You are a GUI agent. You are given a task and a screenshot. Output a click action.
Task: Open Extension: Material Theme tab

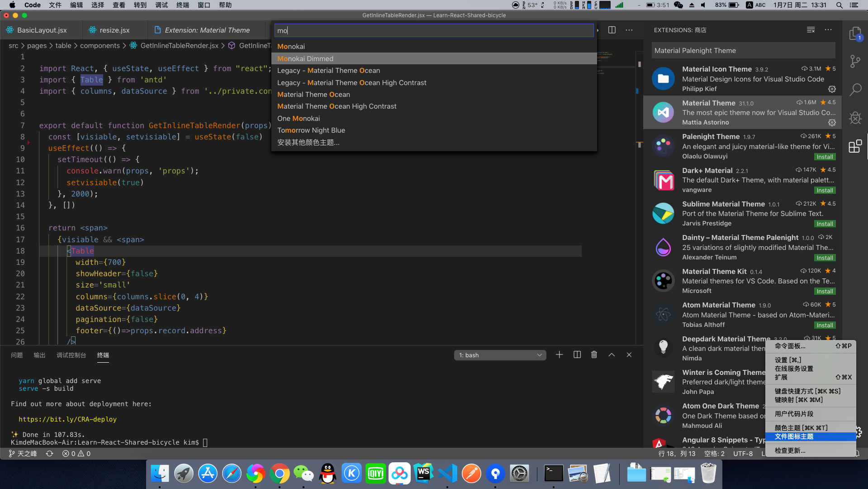coord(207,30)
